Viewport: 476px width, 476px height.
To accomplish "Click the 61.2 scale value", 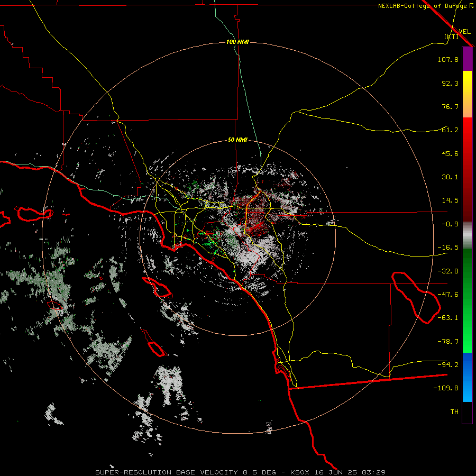I will (x=450, y=130).
